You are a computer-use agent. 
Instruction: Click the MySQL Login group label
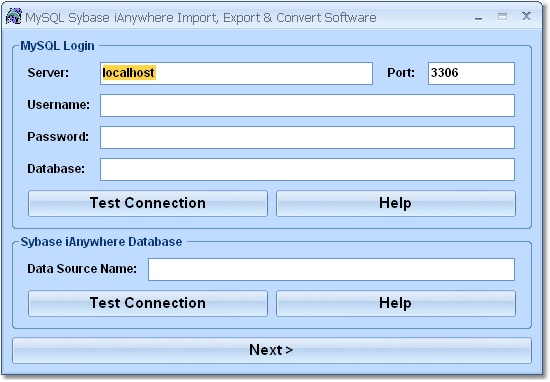(57, 46)
